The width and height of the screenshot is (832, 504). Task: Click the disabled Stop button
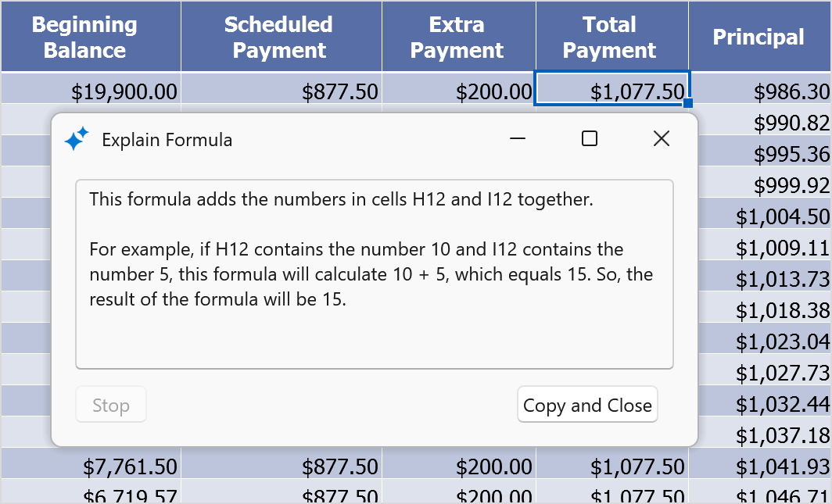point(111,405)
